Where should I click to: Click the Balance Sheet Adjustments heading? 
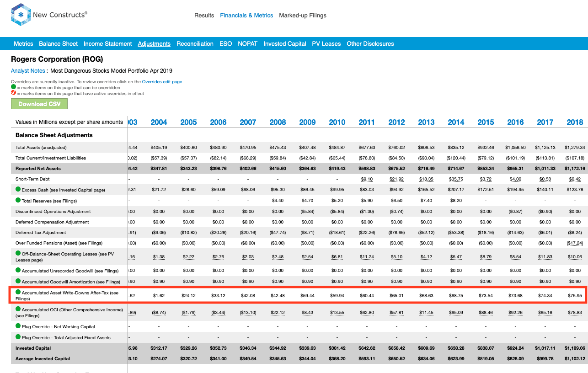pyautogui.click(x=54, y=135)
